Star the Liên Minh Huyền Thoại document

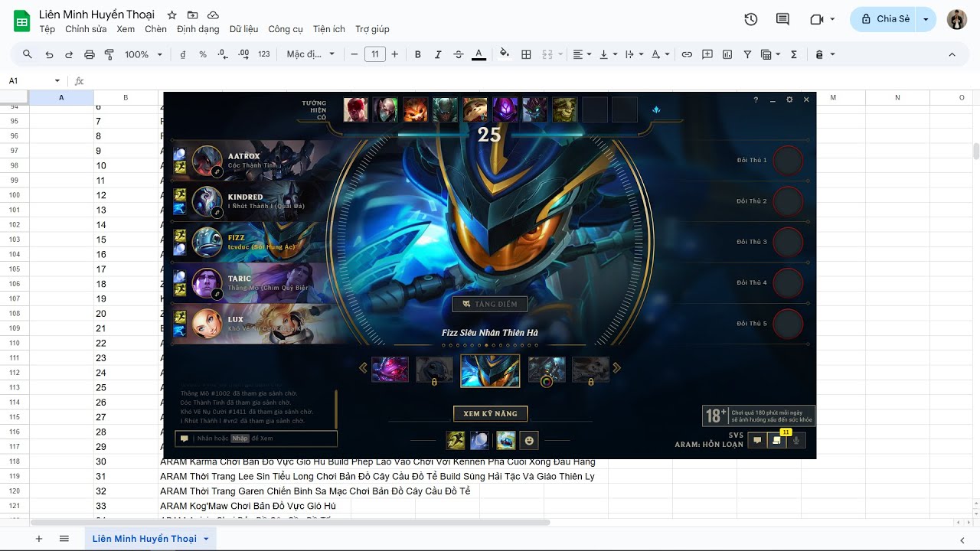171,15
